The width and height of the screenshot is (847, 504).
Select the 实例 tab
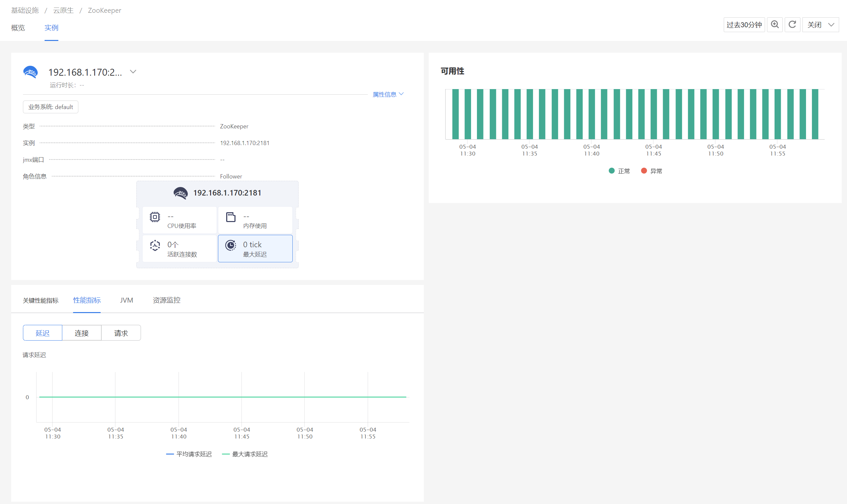tap(51, 28)
